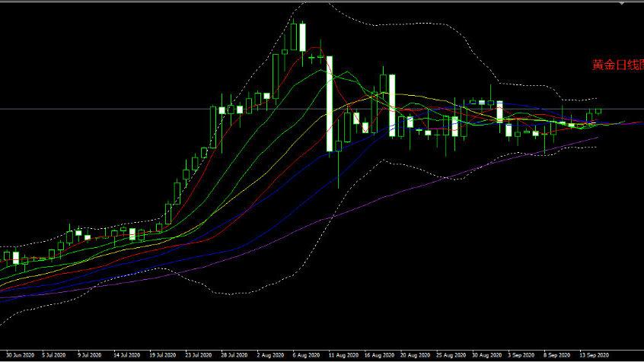Click the 11 Aug 2020 date label
Image resolution: width=644 pixels, height=362 pixels.
tap(342, 355)
